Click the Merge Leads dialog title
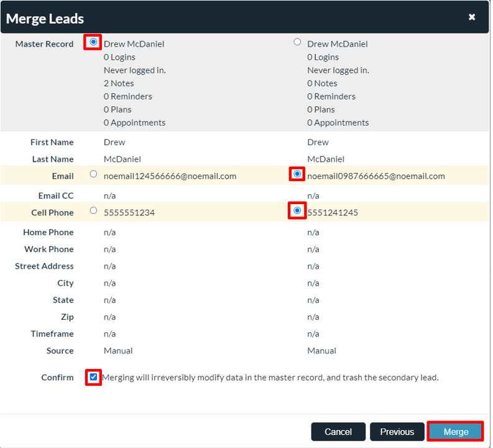This screenshot has width=493, height=448. point(45,19)
